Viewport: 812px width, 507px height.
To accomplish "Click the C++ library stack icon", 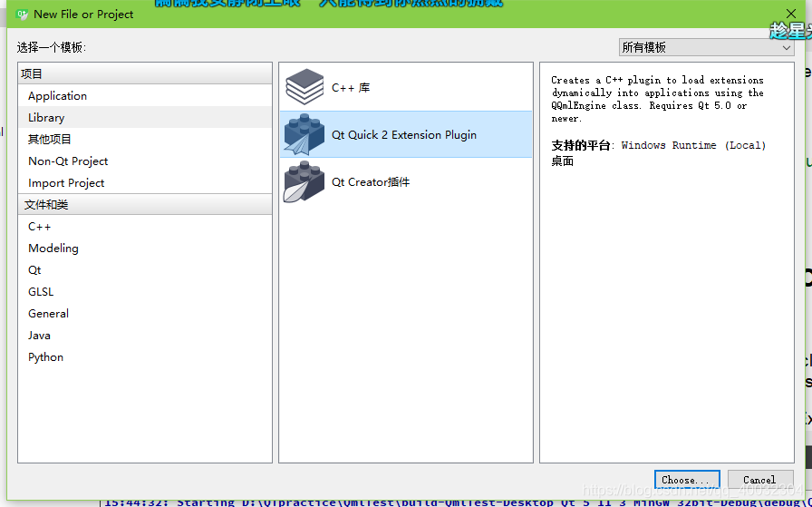I will pos(304,87).
